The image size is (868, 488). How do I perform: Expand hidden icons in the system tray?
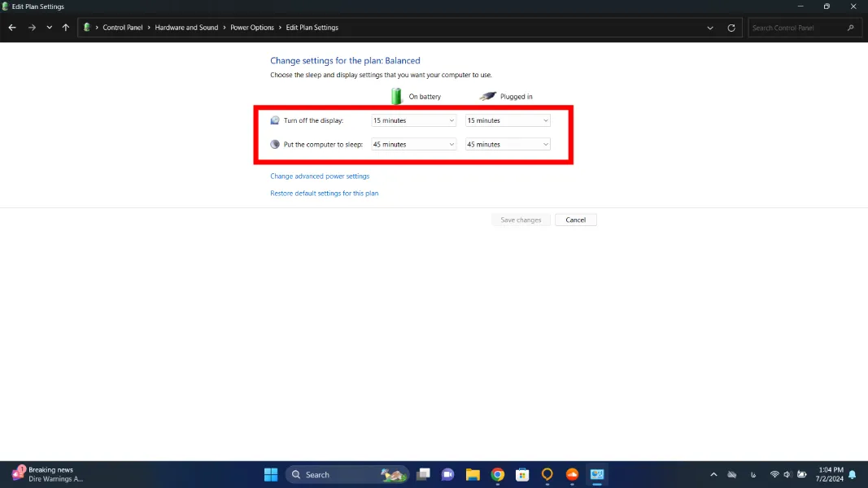coord(713,474)
